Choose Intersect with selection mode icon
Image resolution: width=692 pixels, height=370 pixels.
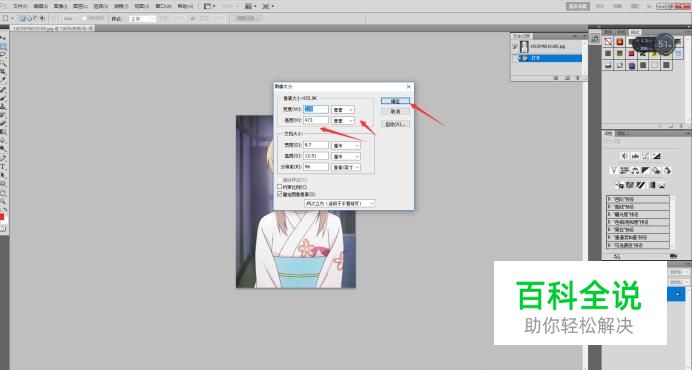[42, 19]
